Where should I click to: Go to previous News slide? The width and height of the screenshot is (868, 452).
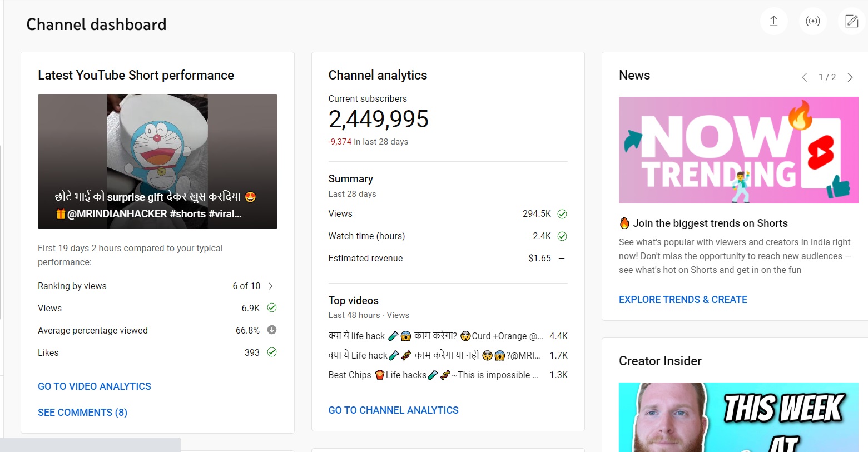tap(805, 77)
